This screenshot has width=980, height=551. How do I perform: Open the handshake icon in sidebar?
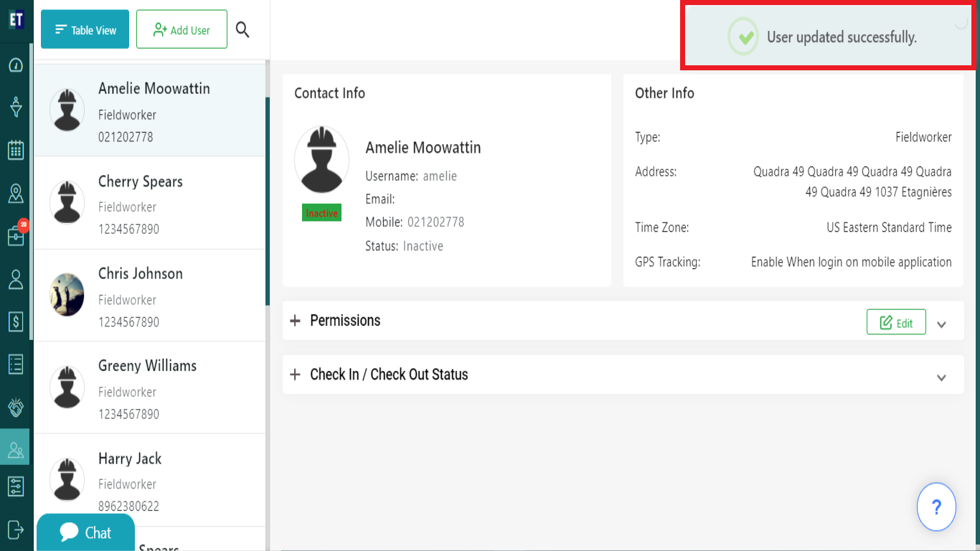[x=16, y=407]
